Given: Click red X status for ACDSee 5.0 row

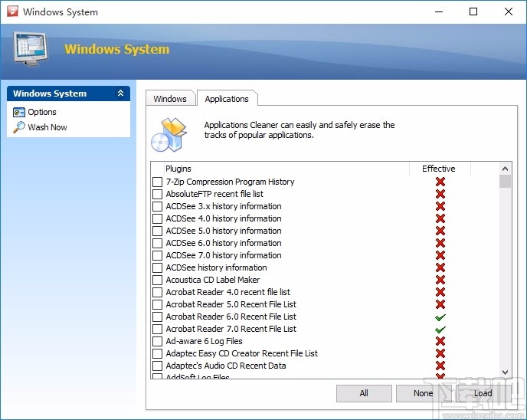Looking at the screenshot, I should tap(440, 231).
